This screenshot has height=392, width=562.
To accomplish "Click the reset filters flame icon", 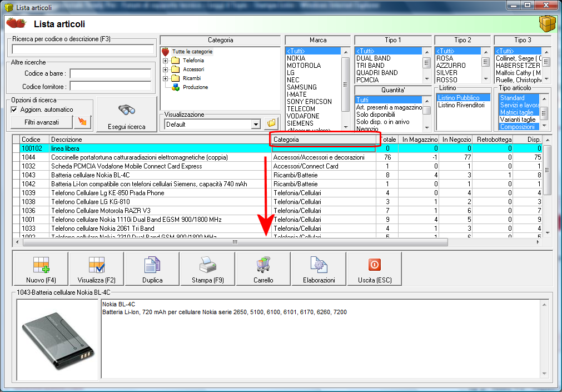I will click(82, 122).
